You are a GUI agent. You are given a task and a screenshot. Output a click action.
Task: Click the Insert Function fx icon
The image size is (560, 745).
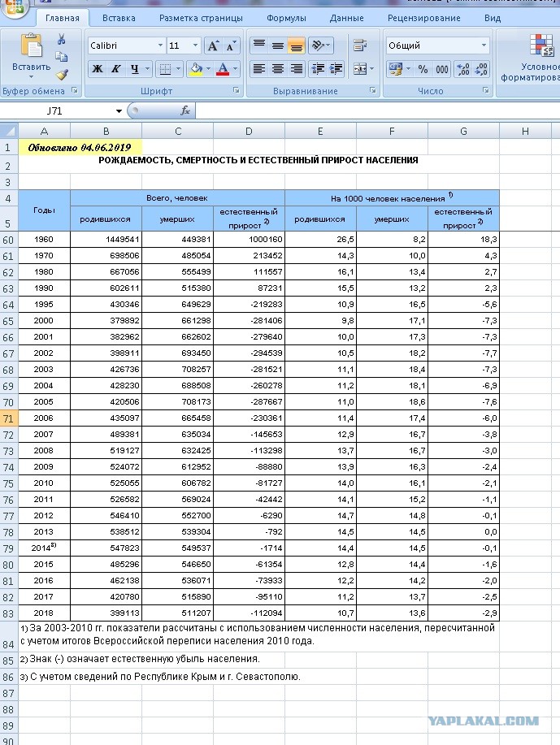tap(185, 110)
